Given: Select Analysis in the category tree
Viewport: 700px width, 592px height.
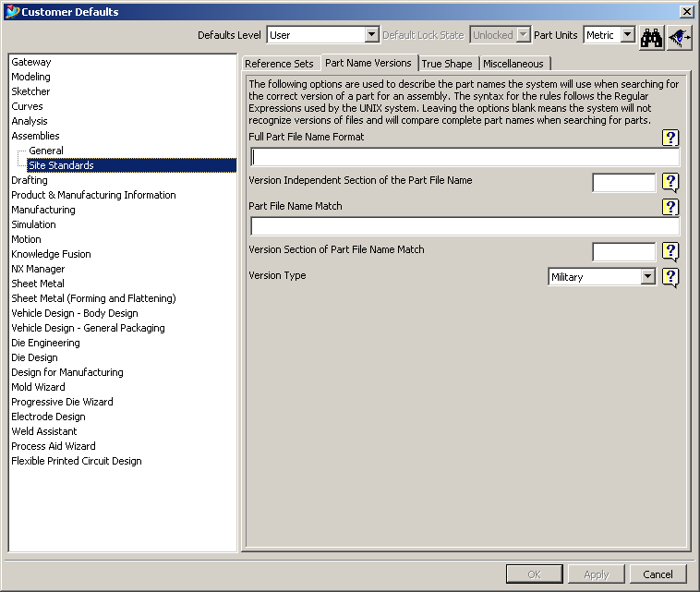Looking at the screenshot, I should pos(29,121).
